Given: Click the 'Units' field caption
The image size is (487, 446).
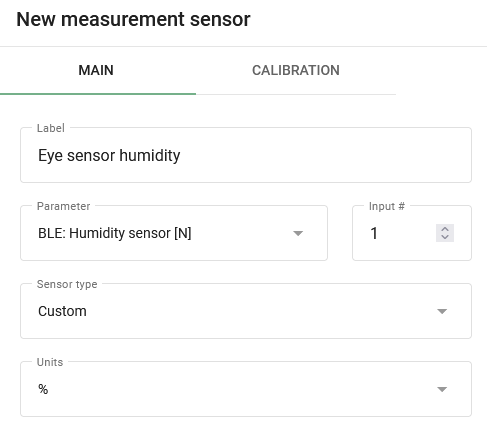Looking at the screenshot, I should 50,362.
